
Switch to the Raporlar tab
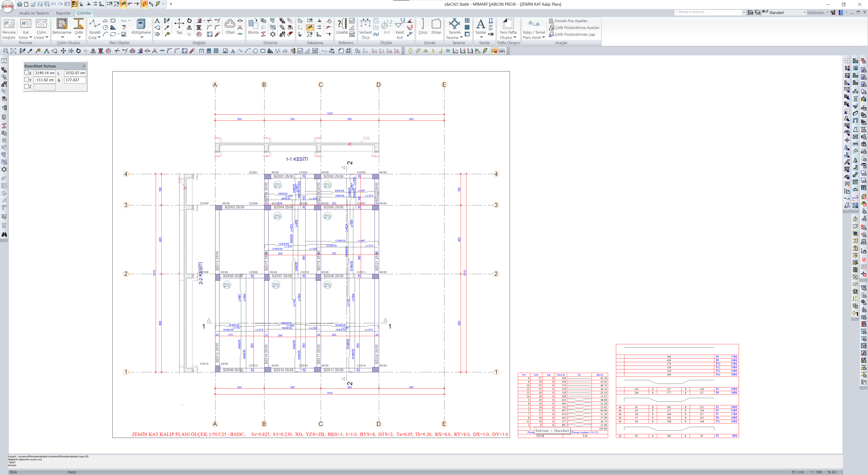click(63, 13)
